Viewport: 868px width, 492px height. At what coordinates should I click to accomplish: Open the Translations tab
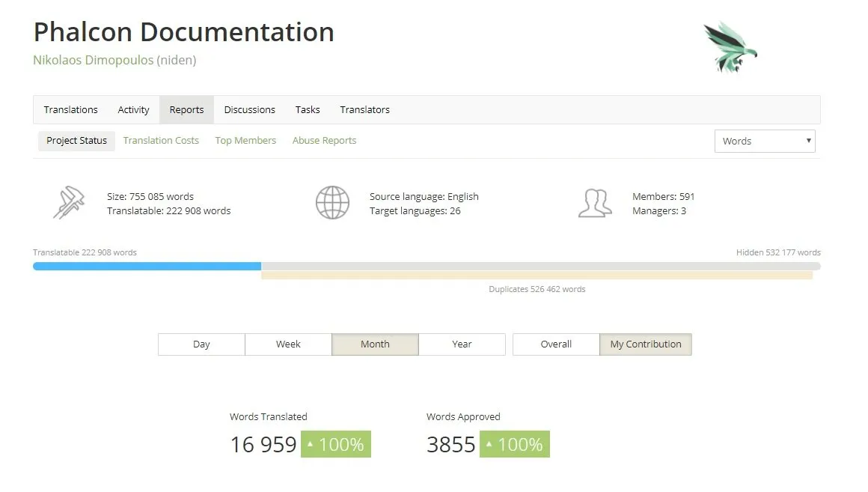[x=71, y=109]
